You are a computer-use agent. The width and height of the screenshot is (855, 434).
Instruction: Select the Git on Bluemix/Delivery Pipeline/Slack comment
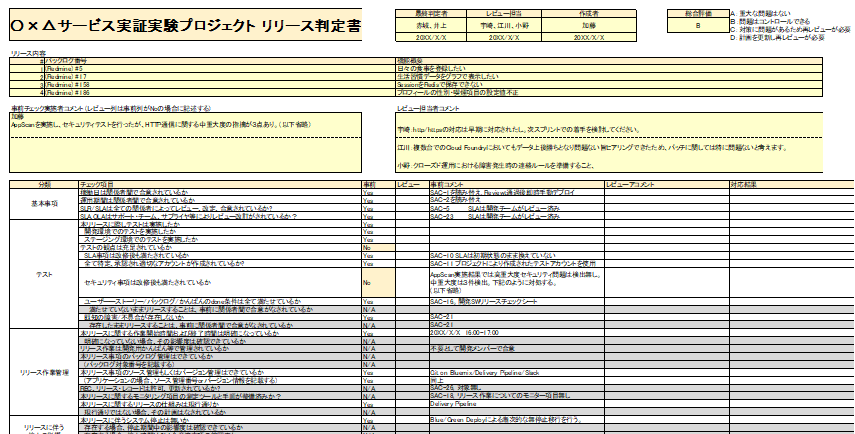[x=516, y=372]
